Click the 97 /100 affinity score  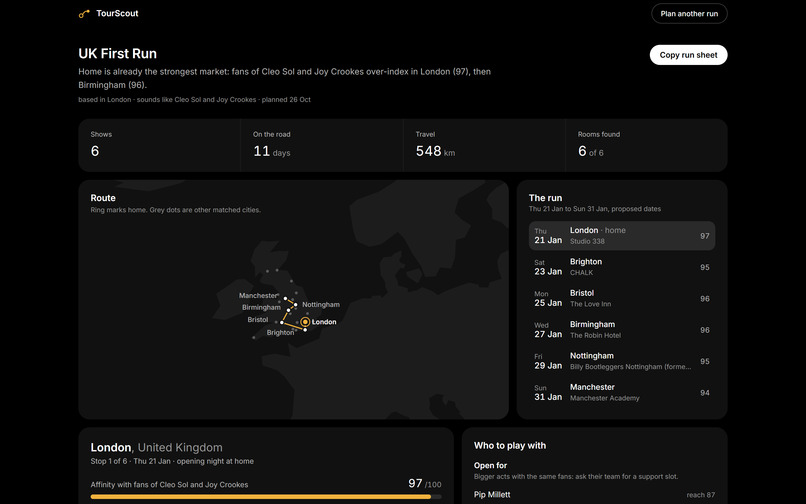pyautogui.click(x=425, y=483)
